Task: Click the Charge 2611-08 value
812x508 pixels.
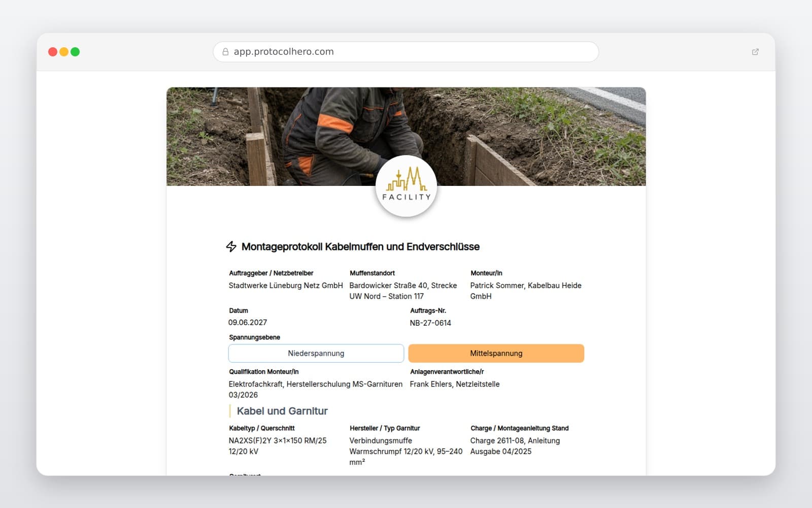Action: point(515,446)
